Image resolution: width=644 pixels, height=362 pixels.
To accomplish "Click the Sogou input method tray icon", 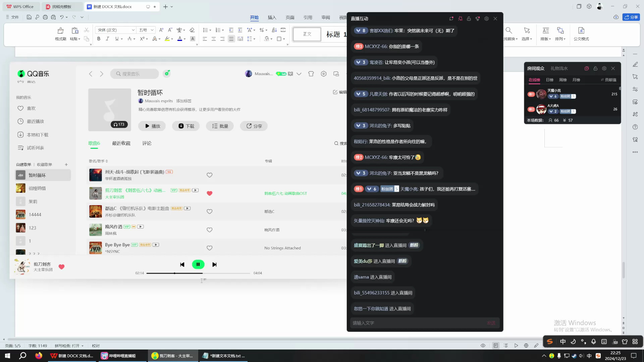I will [598, 356].
